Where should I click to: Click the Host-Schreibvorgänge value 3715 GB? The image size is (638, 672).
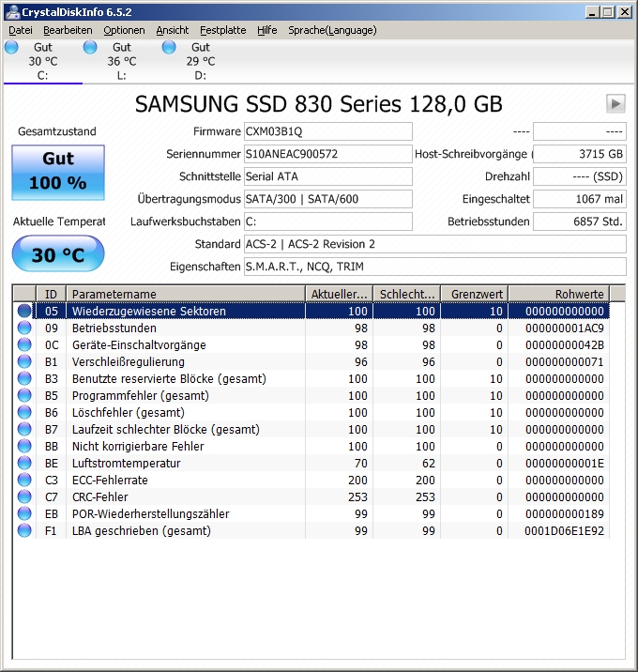pyautogui.click(x=579, y=154)
